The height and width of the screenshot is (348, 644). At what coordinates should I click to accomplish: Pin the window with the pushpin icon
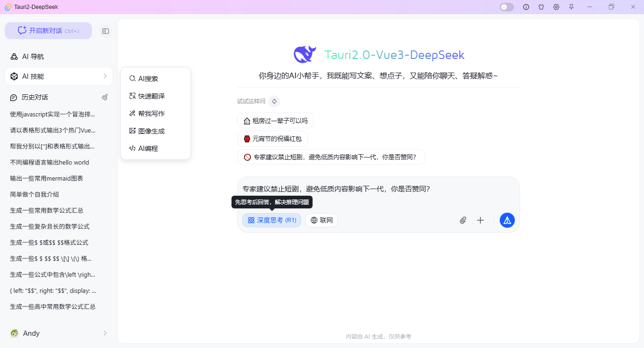coord(571,7)
